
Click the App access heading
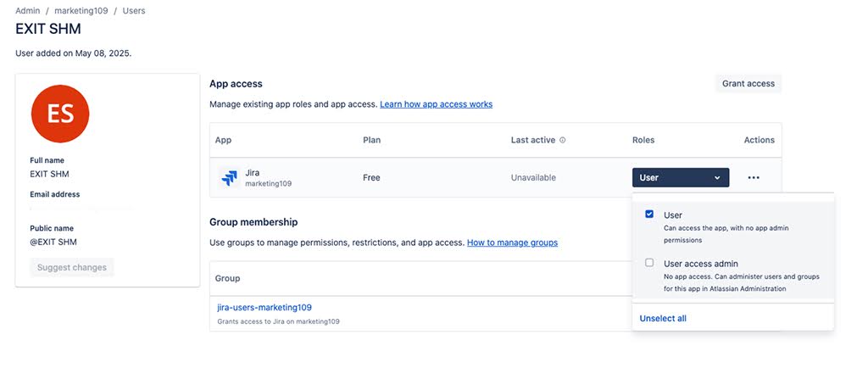[x=236, y=84]
